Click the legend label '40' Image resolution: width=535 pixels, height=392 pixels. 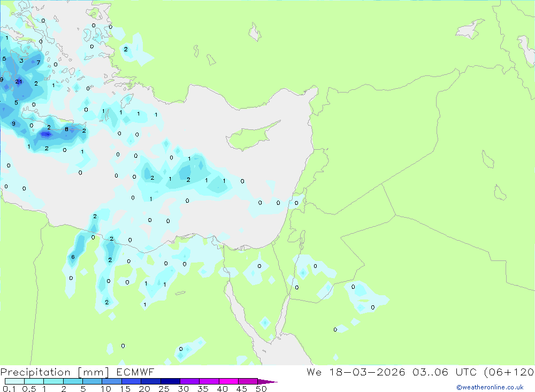coord(223,389)
